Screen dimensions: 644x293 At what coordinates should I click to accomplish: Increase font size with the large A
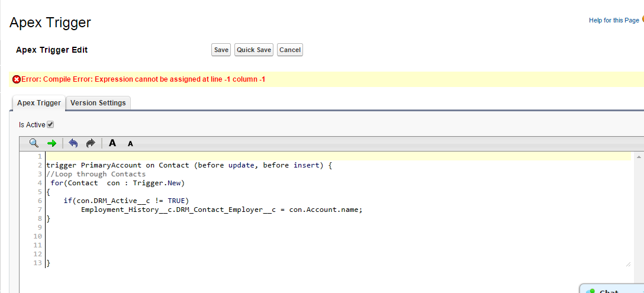[112, 143]
